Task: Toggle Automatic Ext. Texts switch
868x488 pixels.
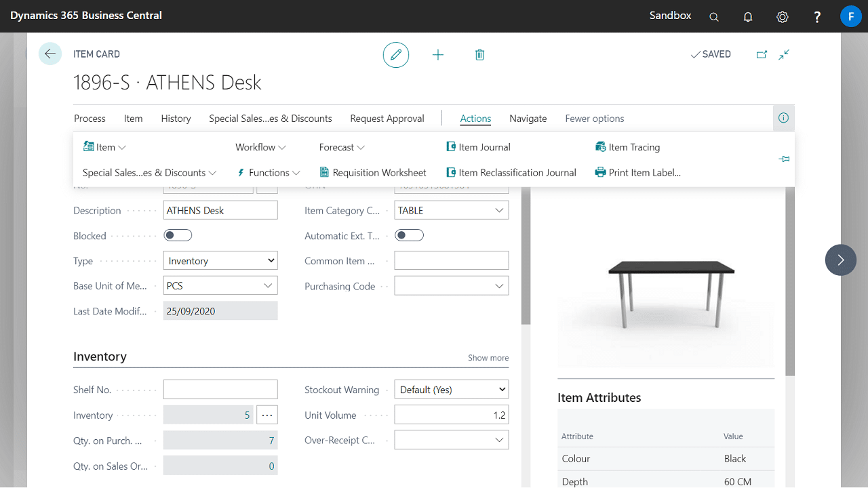Action: point(409,235)
